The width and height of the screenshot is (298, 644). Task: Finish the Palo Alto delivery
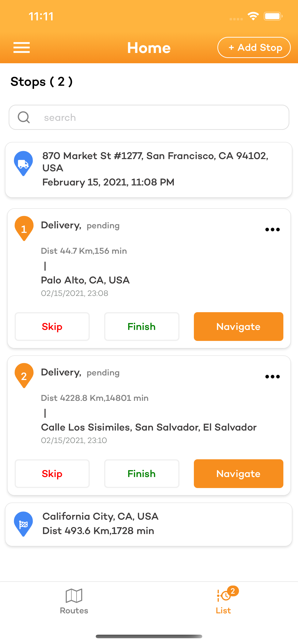pos(142,327)
